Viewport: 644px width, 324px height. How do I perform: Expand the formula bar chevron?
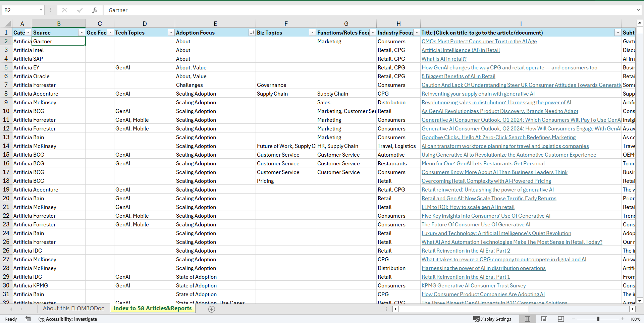(x=638, y=10)
